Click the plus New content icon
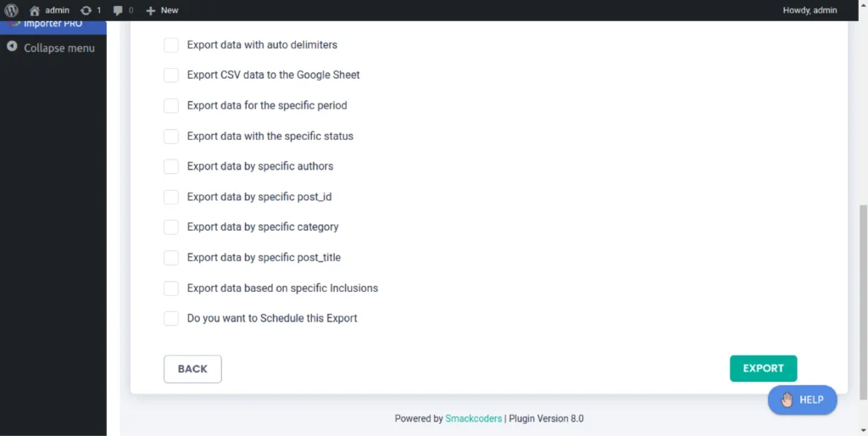The height and width of the screenshot is (436, 868). [x=151, y=10]
